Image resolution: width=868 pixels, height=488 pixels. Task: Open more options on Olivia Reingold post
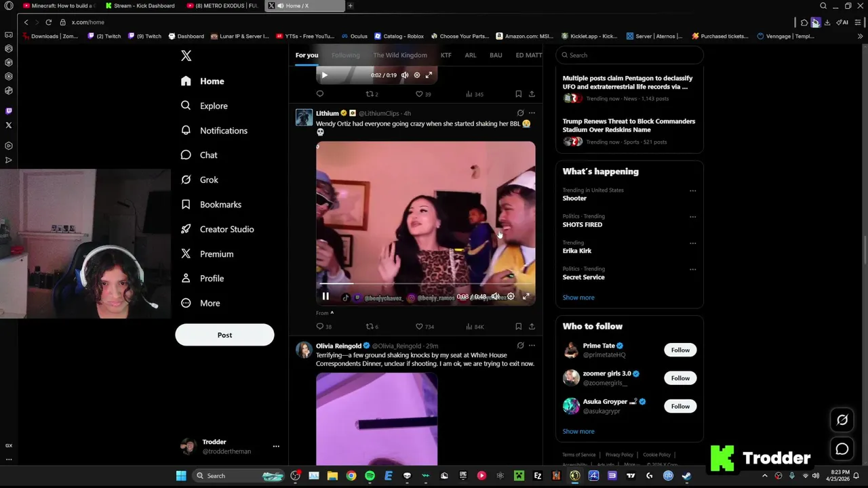click(x=532, y=346)
